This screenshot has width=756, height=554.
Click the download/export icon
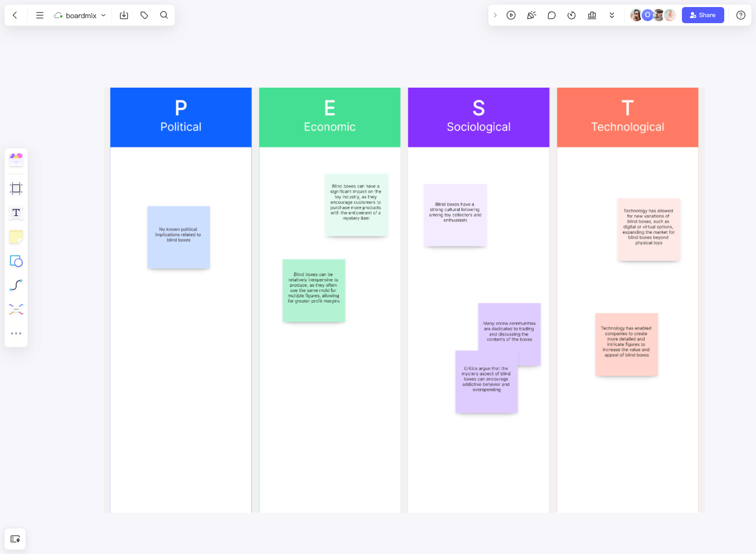pyautogui.click(x=124, y=15)
